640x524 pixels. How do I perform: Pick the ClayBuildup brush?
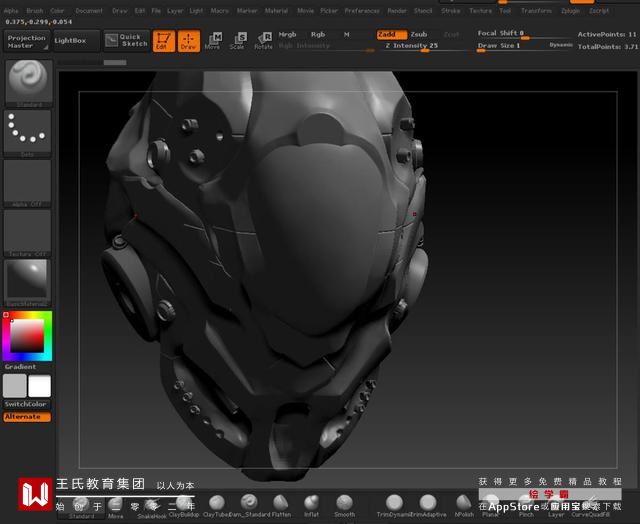(x=183, y=504)
